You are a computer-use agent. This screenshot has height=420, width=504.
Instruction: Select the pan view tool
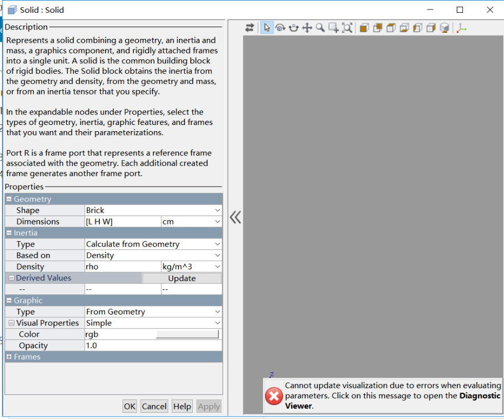[x=307, y=28]
